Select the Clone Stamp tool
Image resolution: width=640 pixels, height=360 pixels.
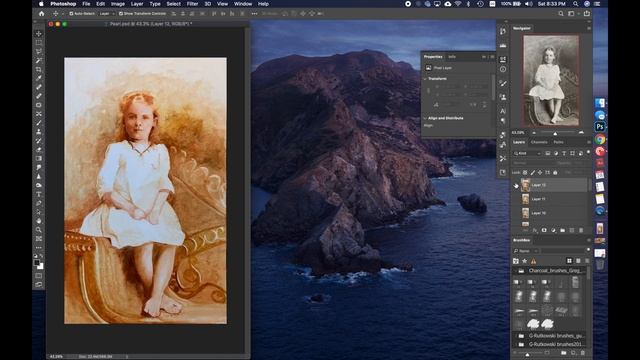click(39, 131)
